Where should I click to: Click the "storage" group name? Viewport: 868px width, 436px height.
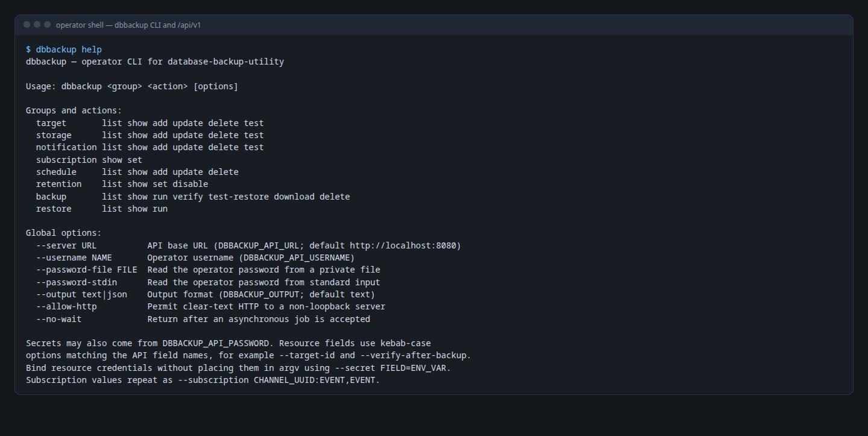54,135
